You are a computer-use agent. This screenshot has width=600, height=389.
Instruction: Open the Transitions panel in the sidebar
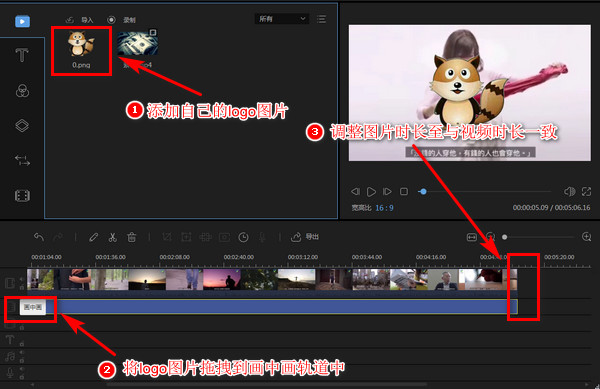tap(22, 160)
